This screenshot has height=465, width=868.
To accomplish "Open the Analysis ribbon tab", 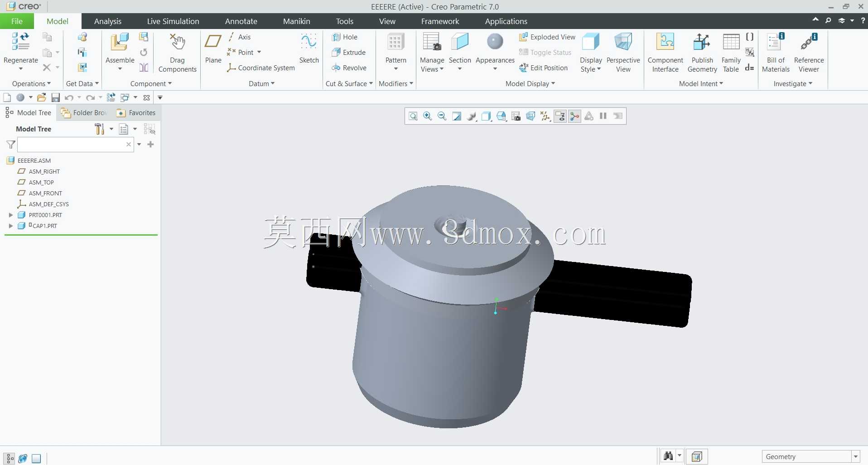I will pos(108,21).
